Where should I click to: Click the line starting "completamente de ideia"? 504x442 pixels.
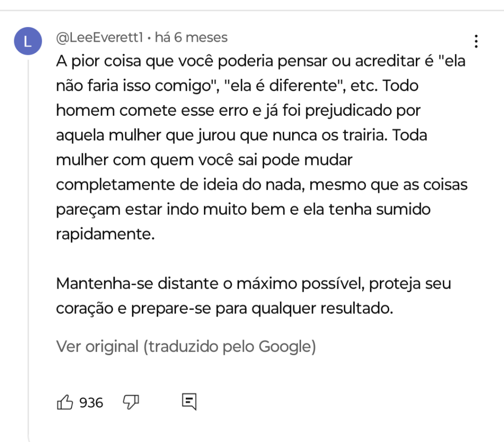pos(261,185)
